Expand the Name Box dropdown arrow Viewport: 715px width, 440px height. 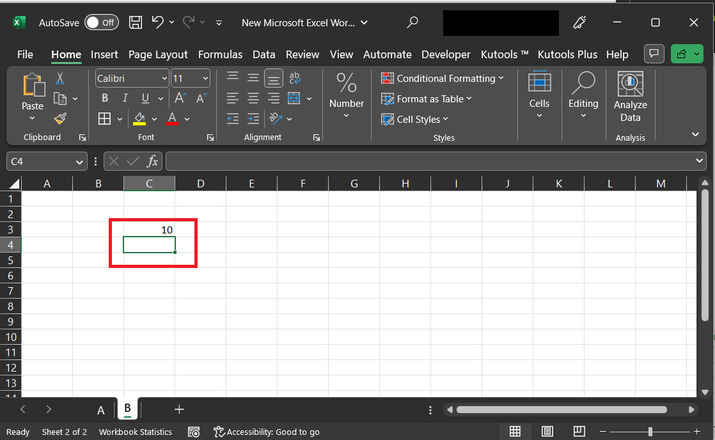pos(80,161)
